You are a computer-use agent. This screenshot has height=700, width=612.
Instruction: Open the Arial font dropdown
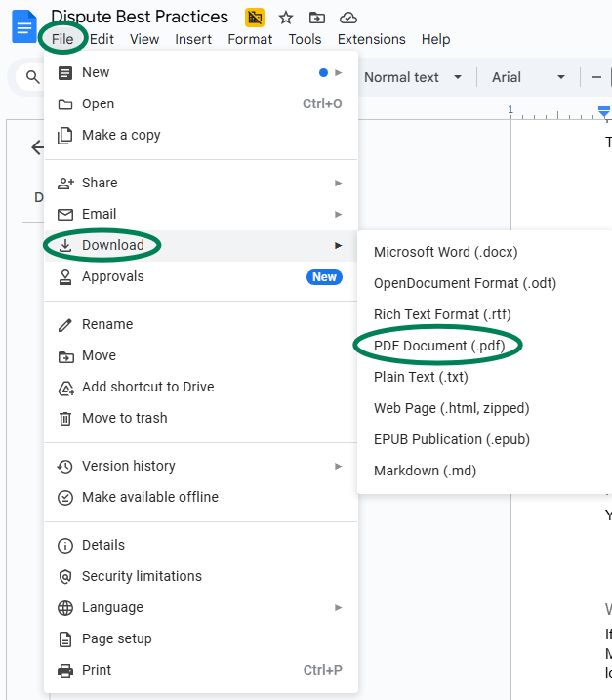point(528,77)
